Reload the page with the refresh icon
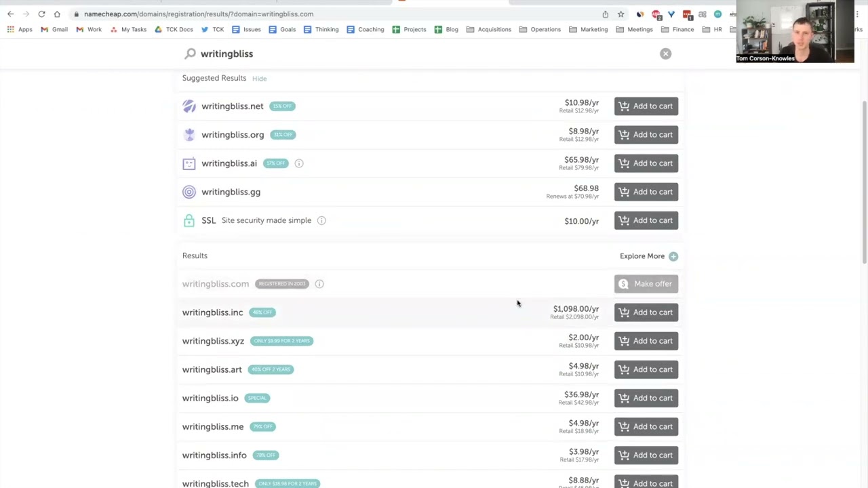This screenshot has height=488, width=868. [41, 14]
